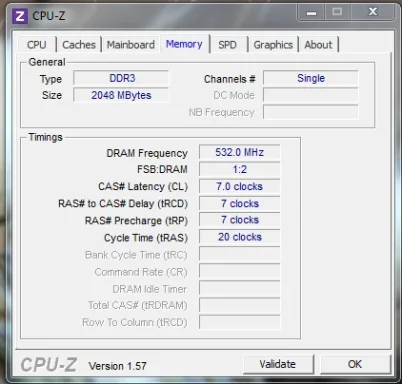Click the 1:2 FSB:DRAM ratio value

[239, 169]
